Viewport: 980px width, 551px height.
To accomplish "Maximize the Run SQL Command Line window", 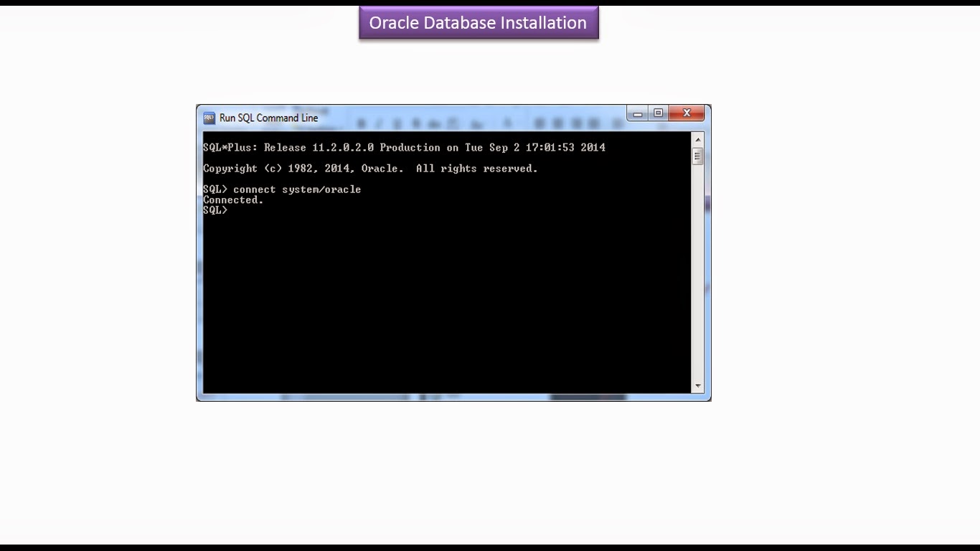I will [x=658, y=113].
